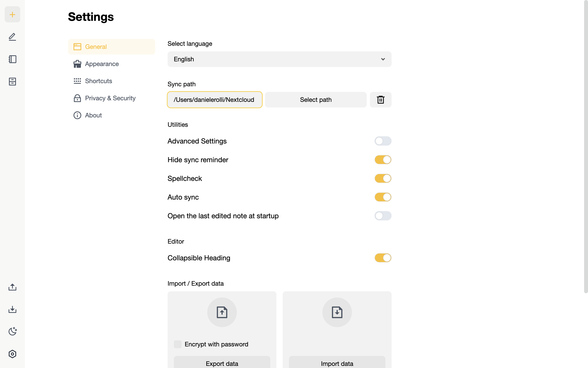Click the Import file arrow-down circle icon
Viewport: 588px width, 368px height.
point(337,312)
